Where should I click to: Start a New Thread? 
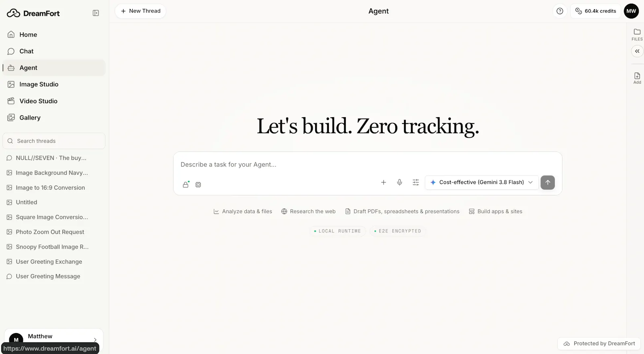tap(140, 11)
